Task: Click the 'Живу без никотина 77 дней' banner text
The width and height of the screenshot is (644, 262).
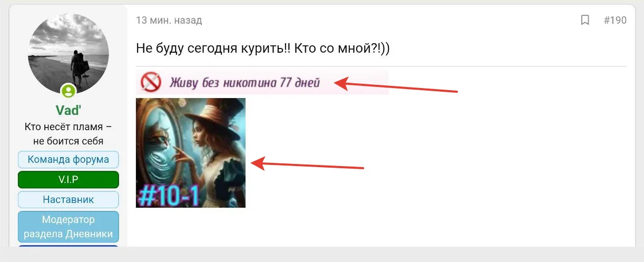Action: tap(245, 82)
